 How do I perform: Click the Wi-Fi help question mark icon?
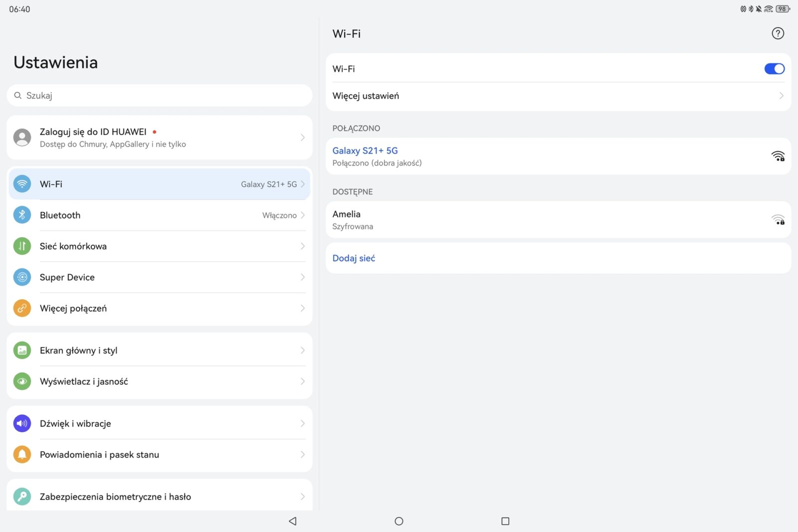pyautogui.click(x=778, y=33)
